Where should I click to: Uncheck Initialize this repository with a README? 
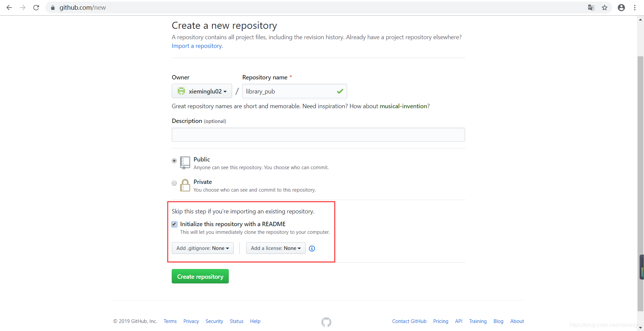tap(174, 224)
